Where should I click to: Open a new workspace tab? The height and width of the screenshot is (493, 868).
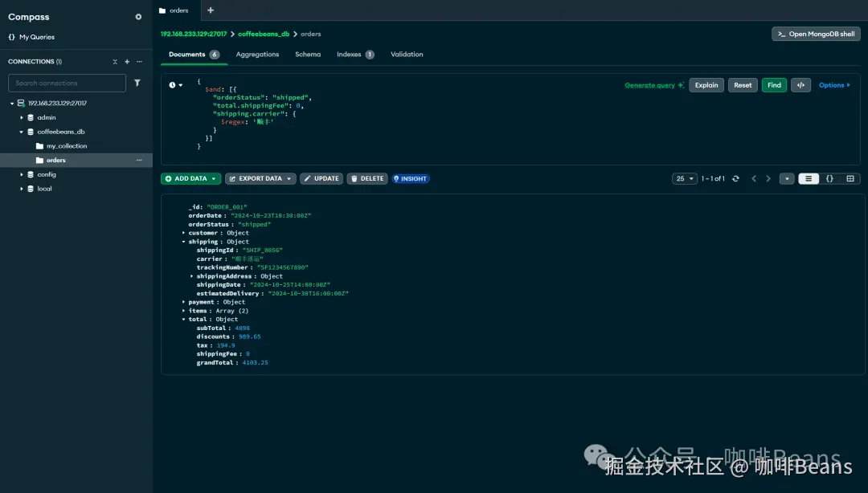point(211,10)
